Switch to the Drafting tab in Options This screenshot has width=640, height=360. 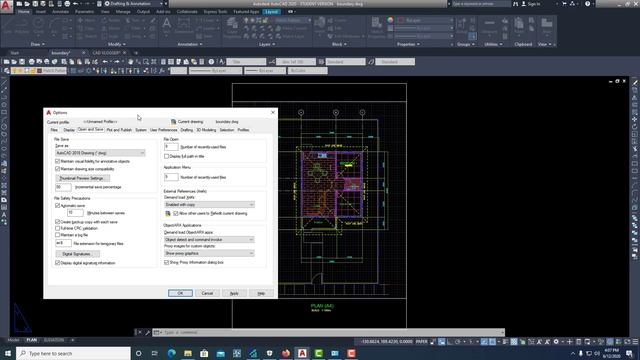[187, 130]
